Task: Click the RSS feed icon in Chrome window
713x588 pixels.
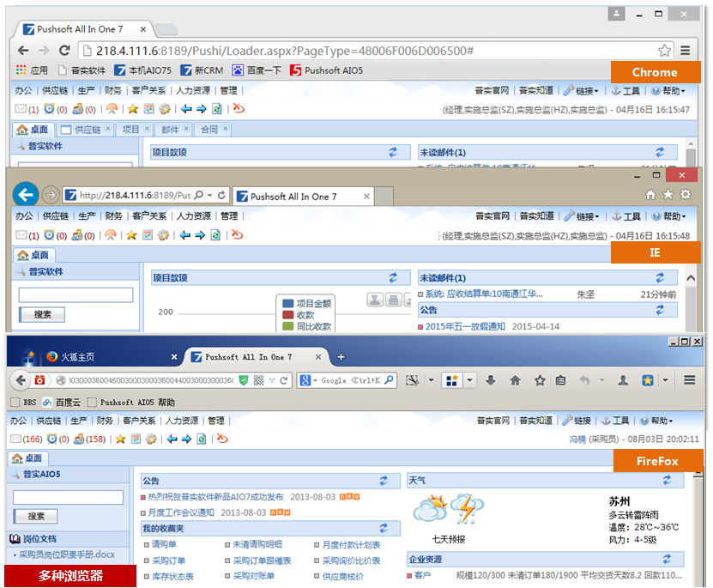Action: coord(112,109)
